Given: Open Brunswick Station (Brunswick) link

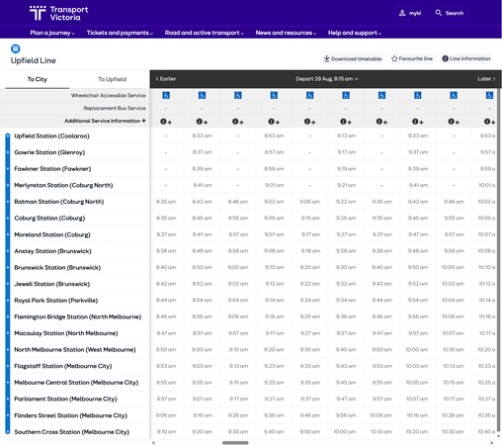Looking at the screenshot, I should pyautogui.click(x=57, y=268).
